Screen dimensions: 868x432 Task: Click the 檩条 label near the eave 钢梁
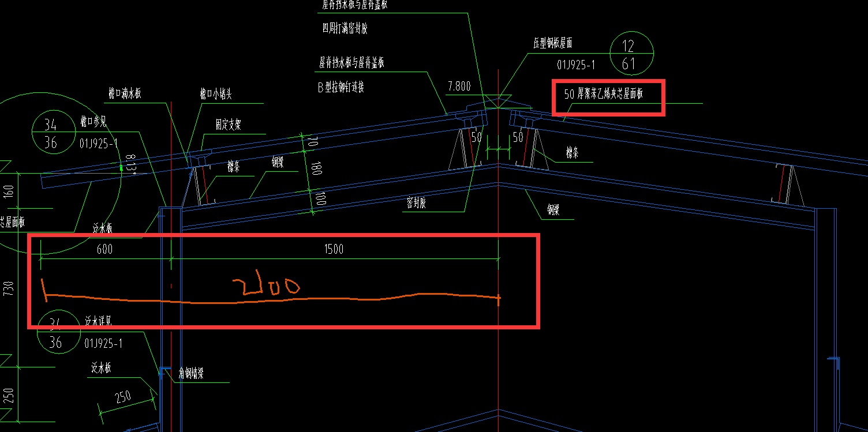(233, 167)
